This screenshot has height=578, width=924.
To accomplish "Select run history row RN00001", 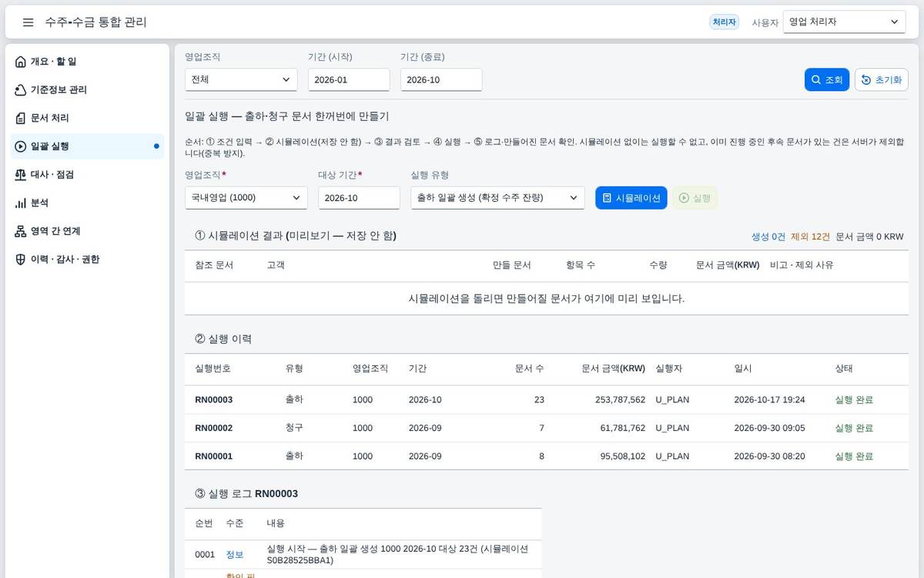I will [x=547, y=456].
